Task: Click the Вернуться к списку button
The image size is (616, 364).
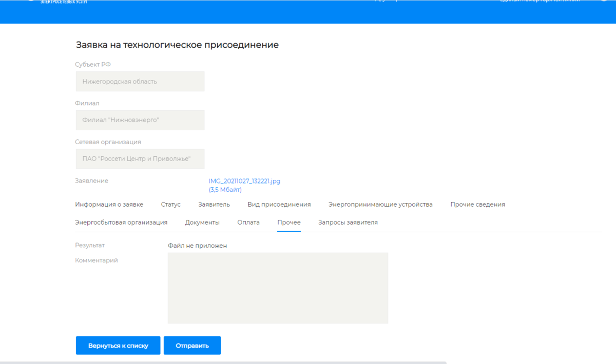Action: (x=118, y=346)
